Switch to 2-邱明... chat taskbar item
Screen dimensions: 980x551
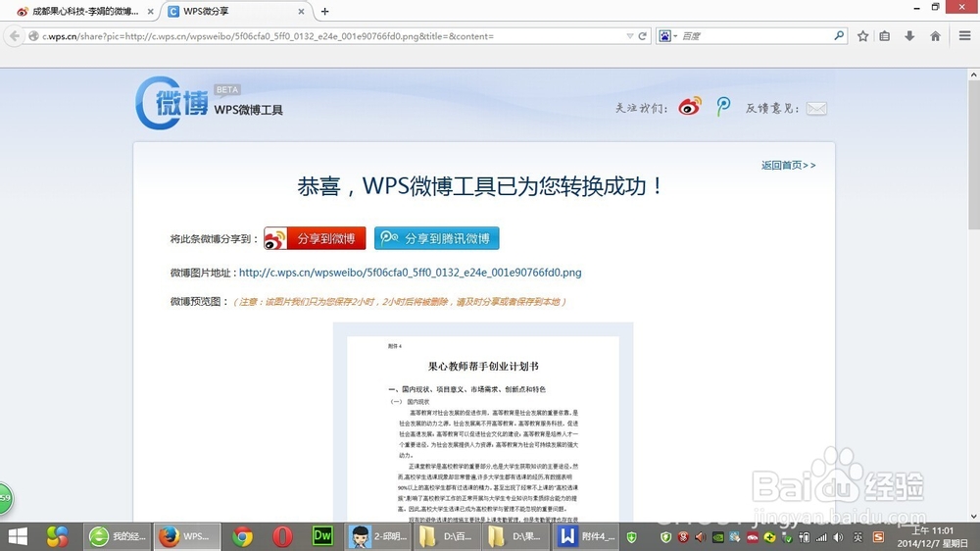pyautogui.click(x=378, y=536)
